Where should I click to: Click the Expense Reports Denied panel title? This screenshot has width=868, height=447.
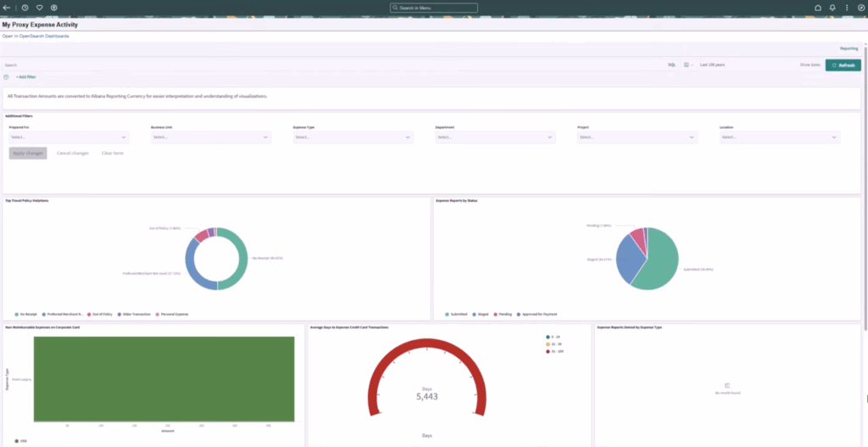630,327
